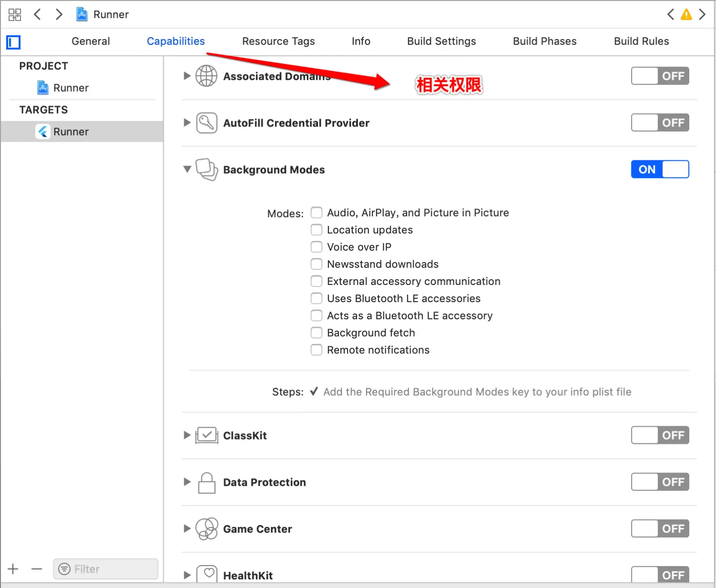
Task: Expand the HealthKit section
Action: pyautogui.click(x=187, y=575)
